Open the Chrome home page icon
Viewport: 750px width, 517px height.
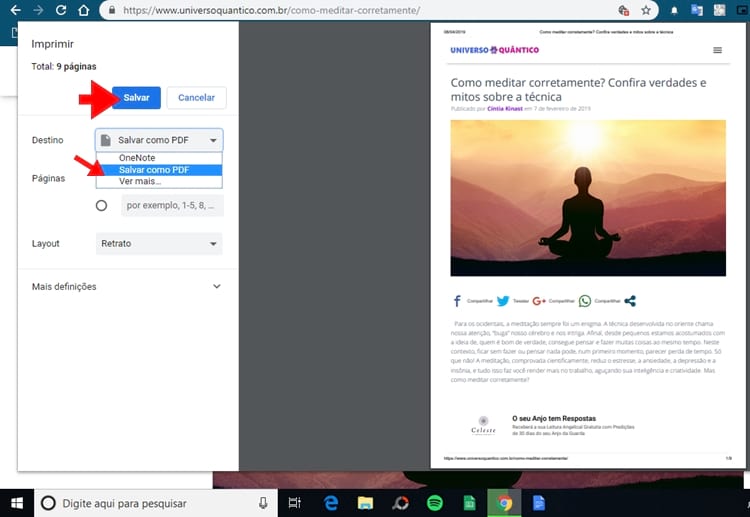(x=85, y=11)
